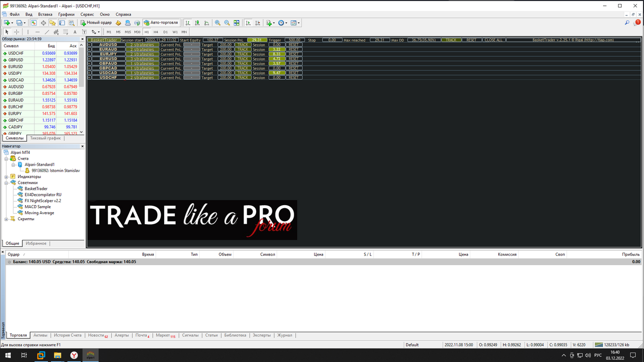Click the Новый ордер button
The image size is (644, 362).
pyautogui.click(x=97, y=23)
